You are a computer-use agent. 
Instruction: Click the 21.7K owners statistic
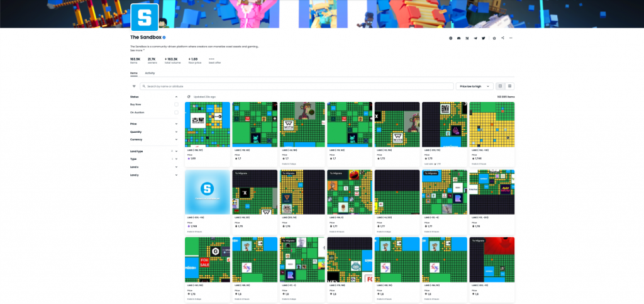pyautogui.click(x=152, y=61)
